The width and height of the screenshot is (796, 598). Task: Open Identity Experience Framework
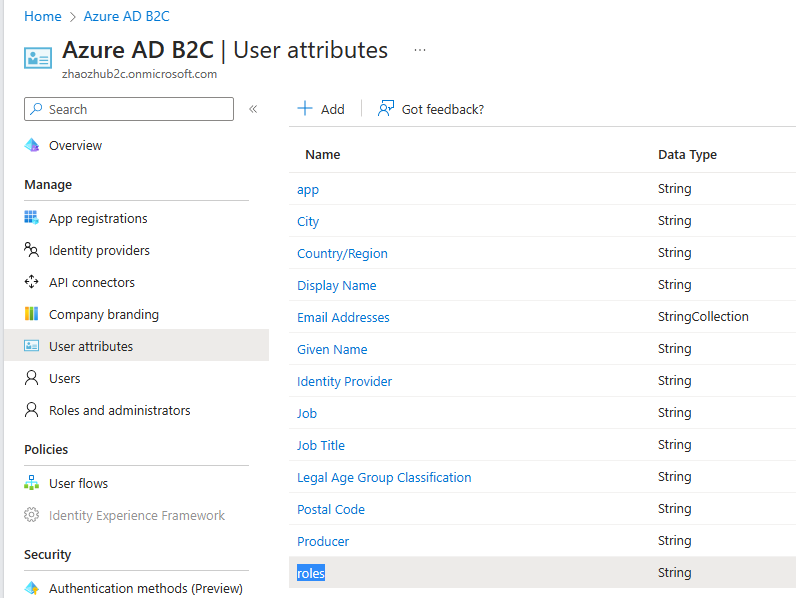(137, 515)
